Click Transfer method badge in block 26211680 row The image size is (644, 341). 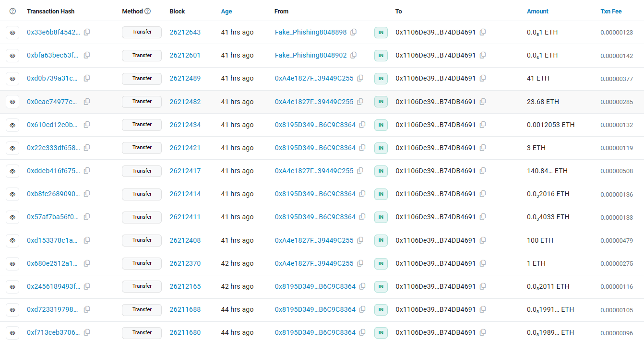142,332
